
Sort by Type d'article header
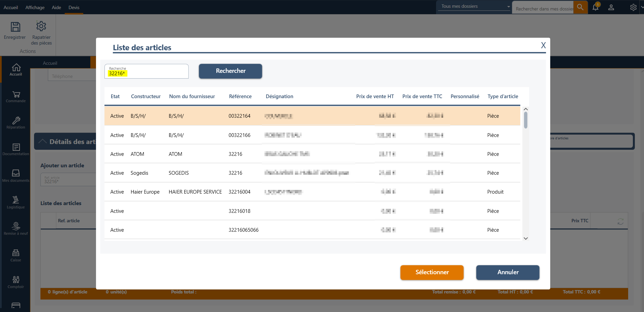pos(503,96)
